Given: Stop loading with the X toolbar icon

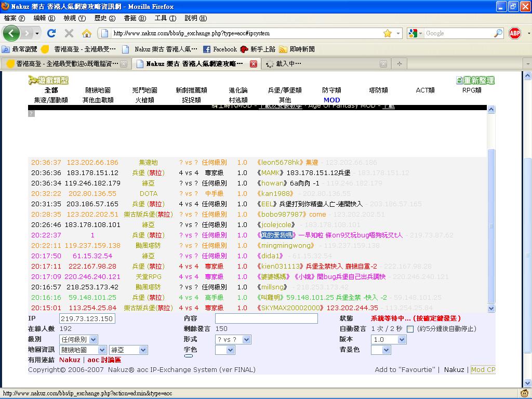Looking at the screenshot, I should pyautogui.click(x=69, y=33).
